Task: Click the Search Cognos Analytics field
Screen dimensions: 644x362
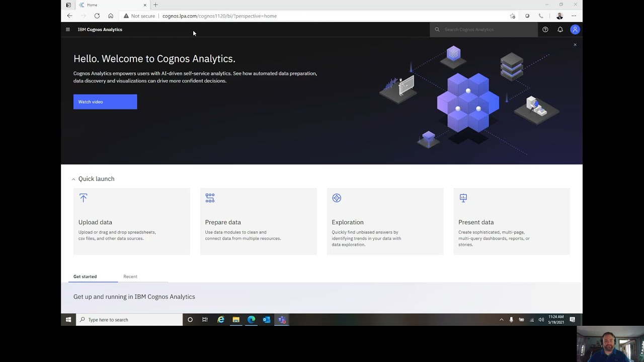Action: point(484,30)
